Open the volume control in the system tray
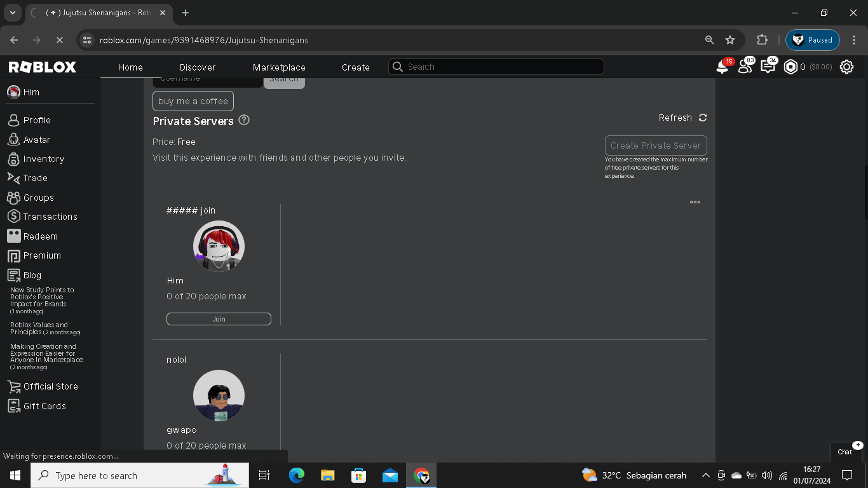The width and height of the screenshot is (868, 488). click(767, 475)
